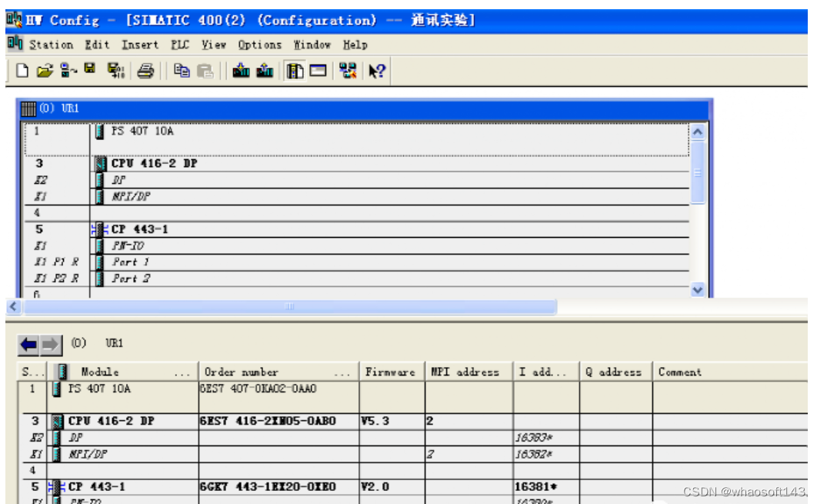Click the Paste toolbar icon
Image resolution: width=817 pixels, height=504 pixels.
coord(205,71)
